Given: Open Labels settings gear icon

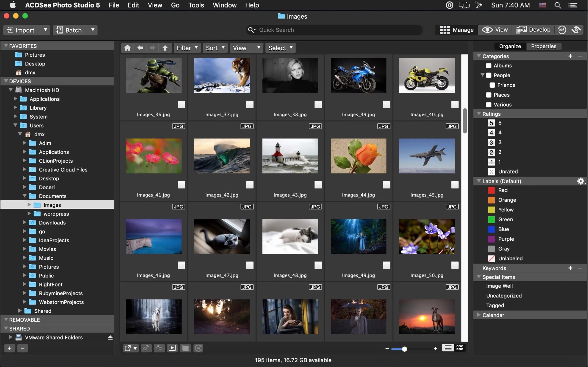Looking at the screenshot, I should [581, 181].
